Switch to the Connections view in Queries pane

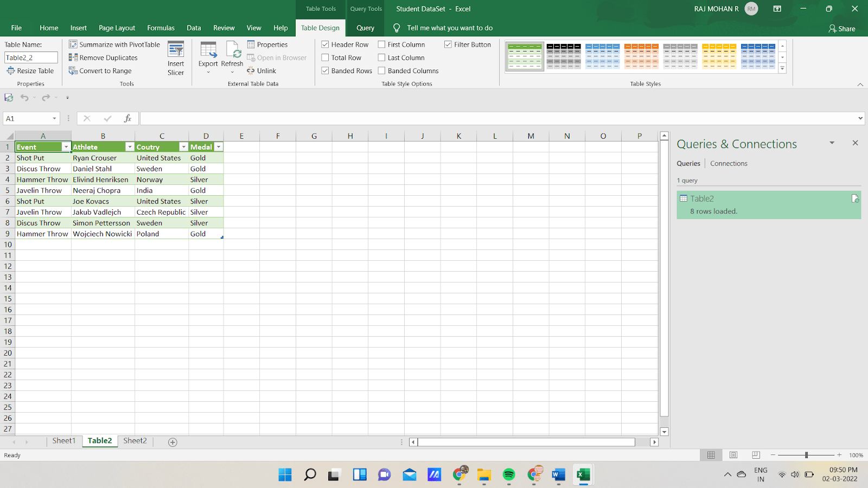[728, 163]
